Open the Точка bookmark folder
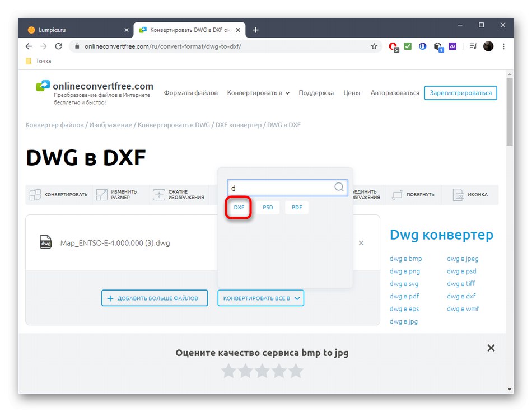Image resolution: width=532 pixels, height=412 pixels. 38,61
